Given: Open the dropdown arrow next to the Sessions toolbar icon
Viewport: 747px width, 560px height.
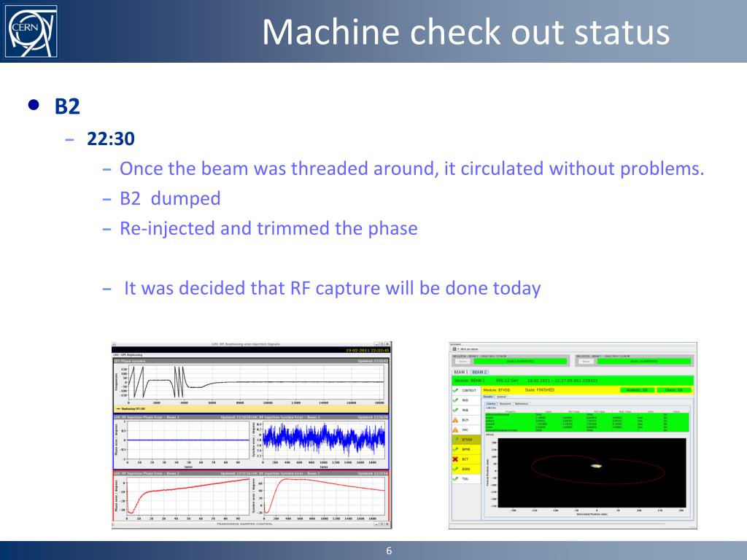Looking at the screenshot, I should (x=458, y=349).
